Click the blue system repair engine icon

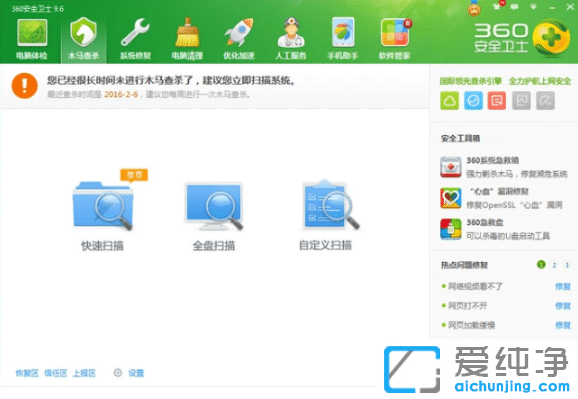pos(473,101)
